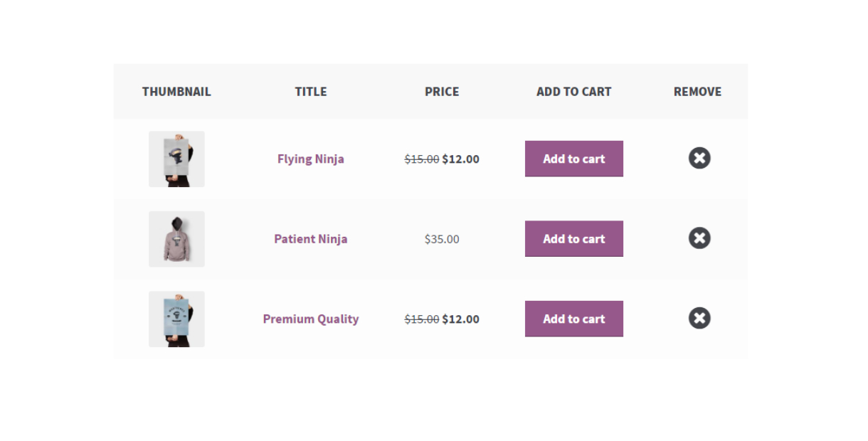The image size is (868, 441).
Task: Open the Patient Ninja product page
Action: (x=310, y=238)
